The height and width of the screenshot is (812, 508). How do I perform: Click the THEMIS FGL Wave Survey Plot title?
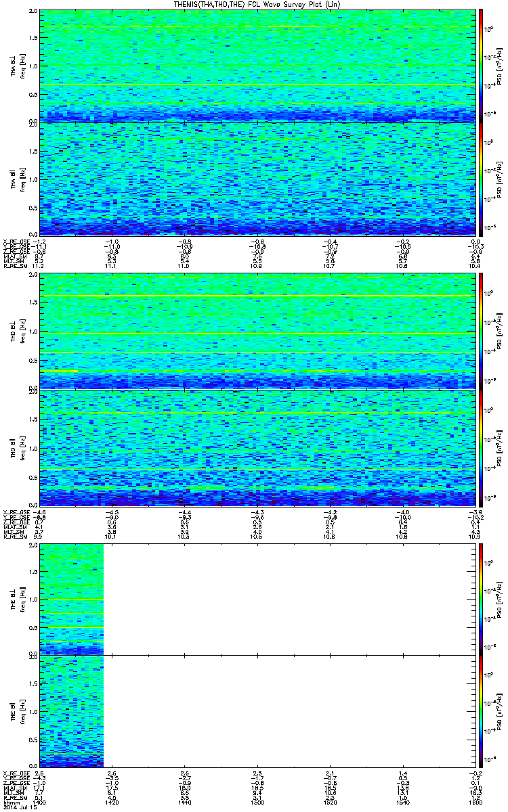(x=257, y=4)
